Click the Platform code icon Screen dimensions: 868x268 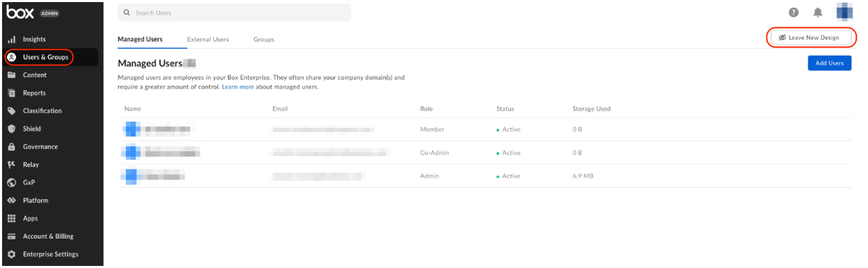[11, 200]
